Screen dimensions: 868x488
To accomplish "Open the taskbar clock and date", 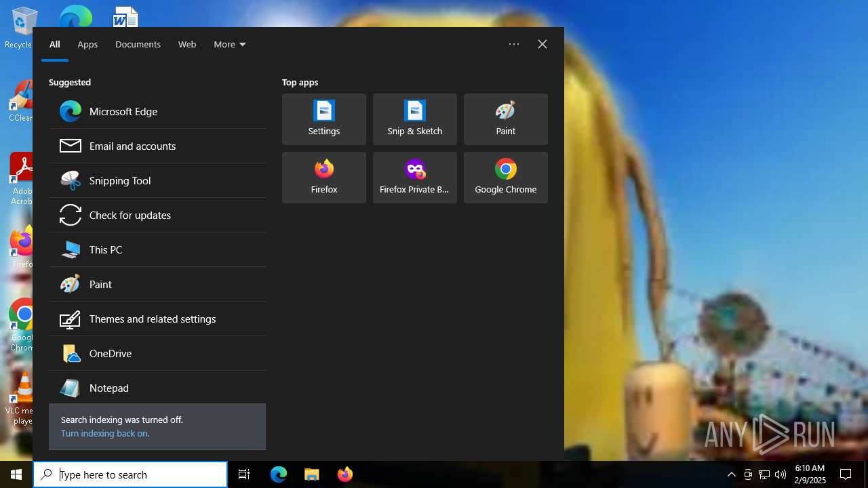I will [x=810, y=474].
